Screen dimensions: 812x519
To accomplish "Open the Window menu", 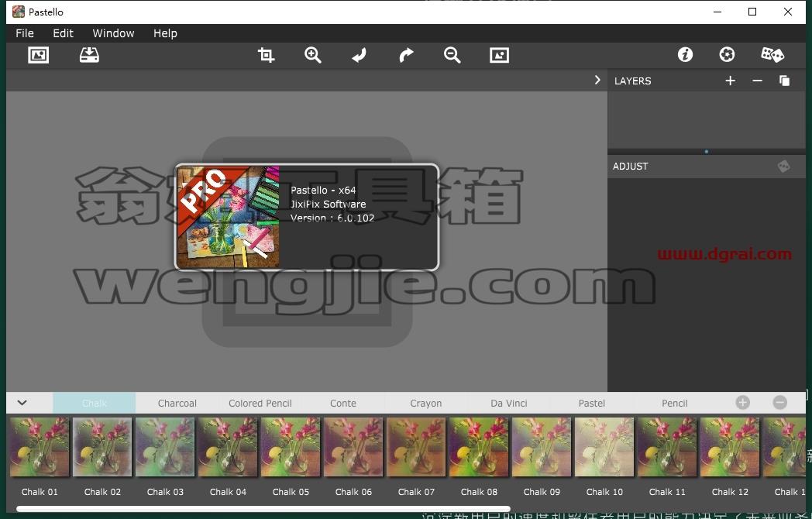I will tap(113, 33).
